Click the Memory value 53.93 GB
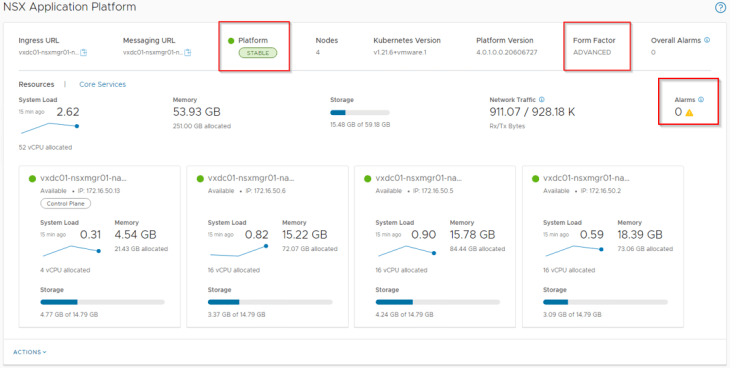The height and width of the screenshot is (368, 730). pos(196,112)
